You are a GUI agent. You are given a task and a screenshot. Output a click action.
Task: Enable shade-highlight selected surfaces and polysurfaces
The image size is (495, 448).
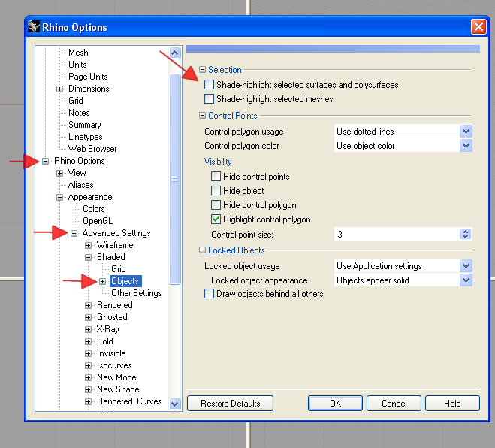coord(209,85)
